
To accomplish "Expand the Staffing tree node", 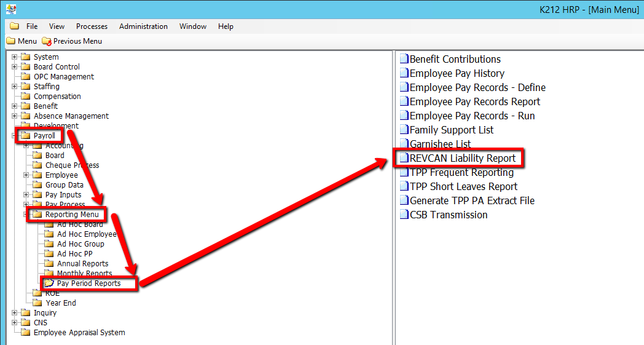I will click(15, 87).
